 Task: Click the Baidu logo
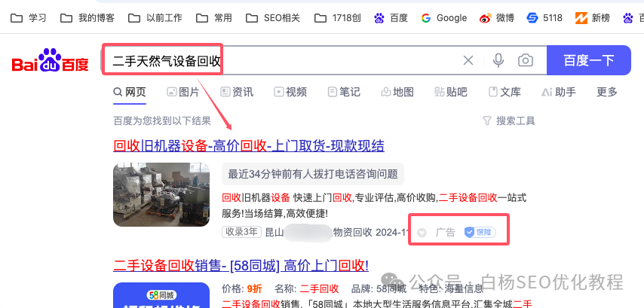point(50,60)
